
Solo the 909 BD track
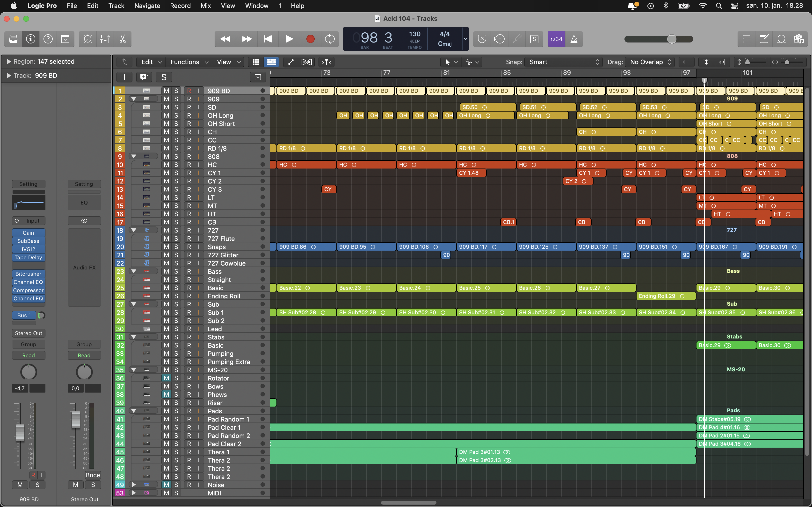coord(176,91)
